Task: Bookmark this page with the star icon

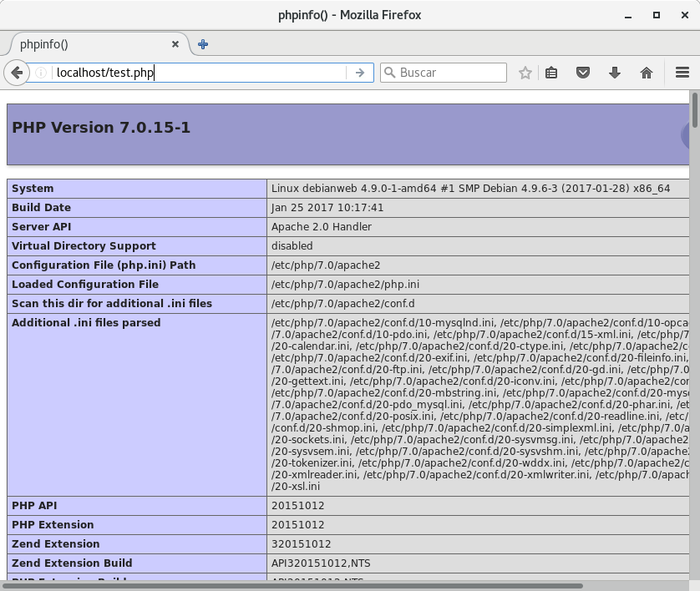Action: 525,73
